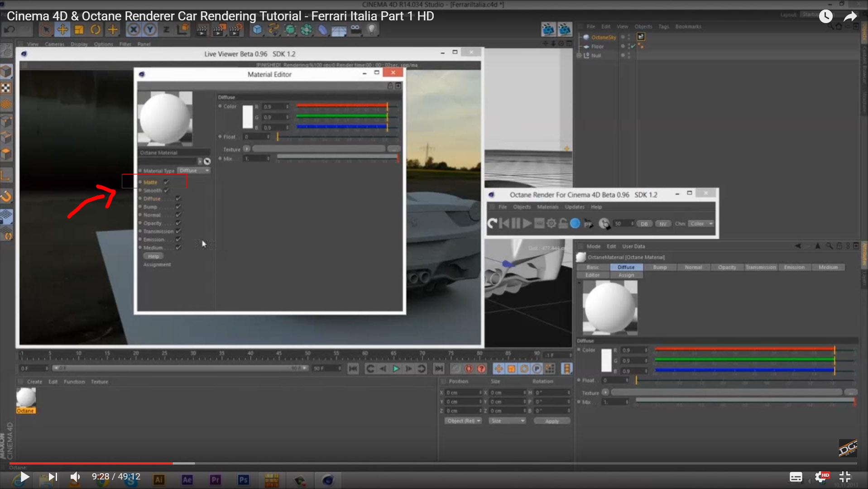Open the Materials menu in Octane window
The height and width of the screenshot is (489, 868).
pos(547,207)
